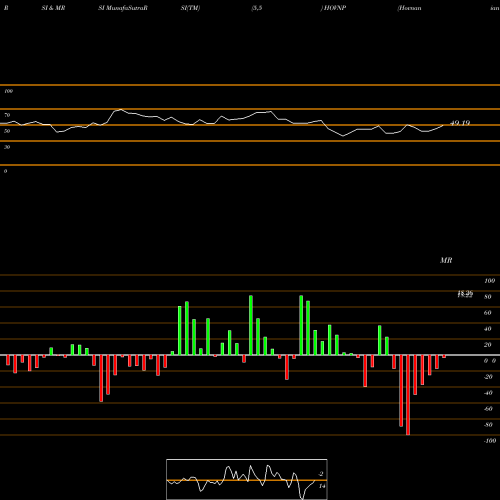This screenshot has height=500, width=500.
Task: Click the MR axis label 80
Action: pos(488,297)
